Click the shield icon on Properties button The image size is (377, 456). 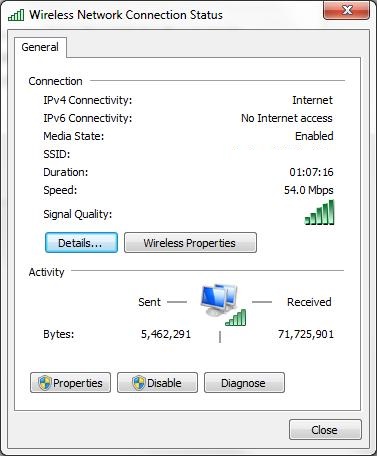coord(44,383)
